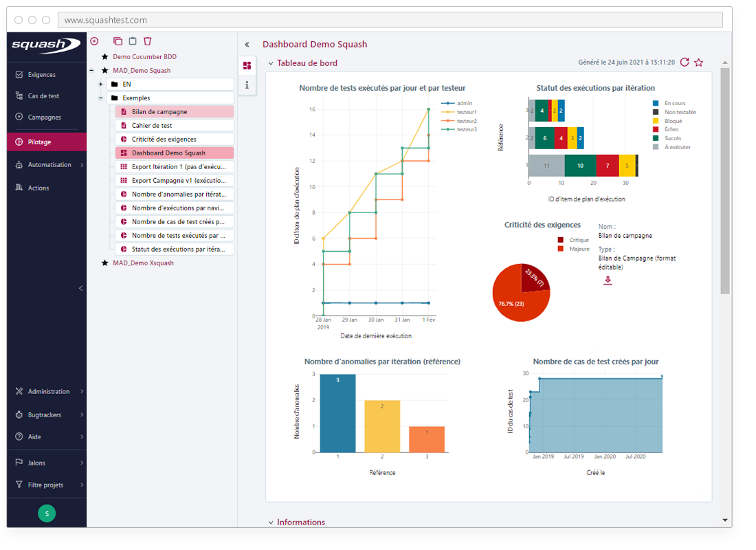Select Nombre de cas de test créés item
This screenshot has height=550, width=756.
[175, 222]
